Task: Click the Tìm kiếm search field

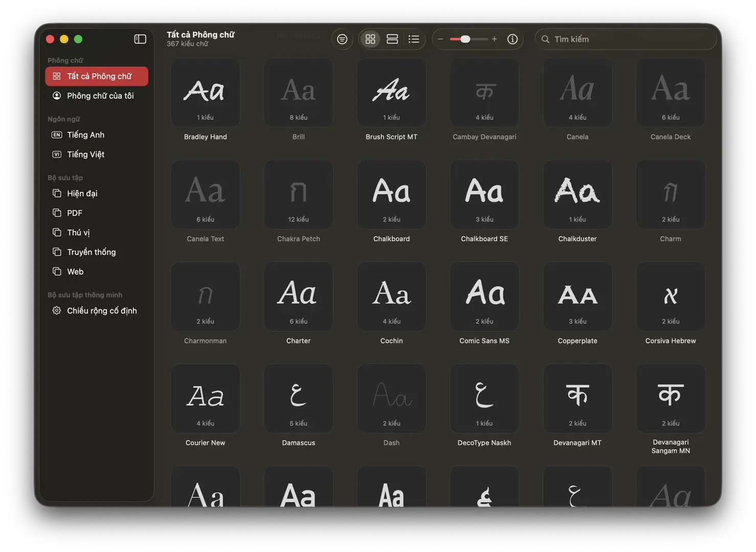Action: coord(625,39)
